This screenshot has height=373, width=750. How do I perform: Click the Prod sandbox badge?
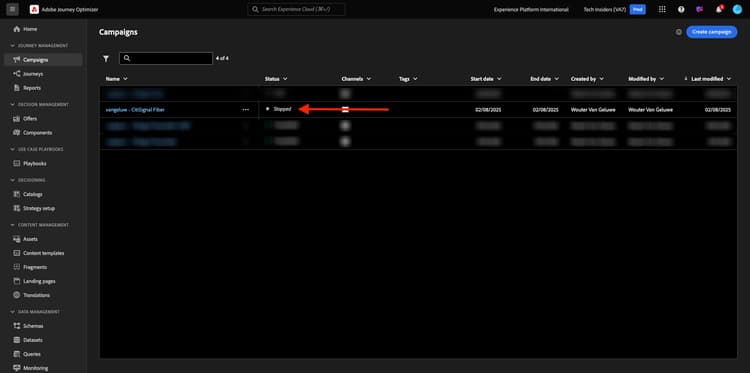click(637, 9)
